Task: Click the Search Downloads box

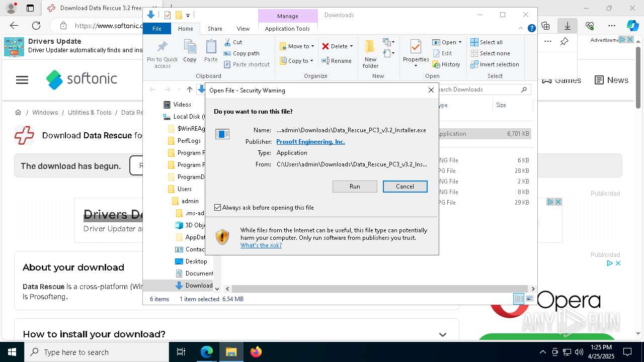Action: tap(481, 89)
